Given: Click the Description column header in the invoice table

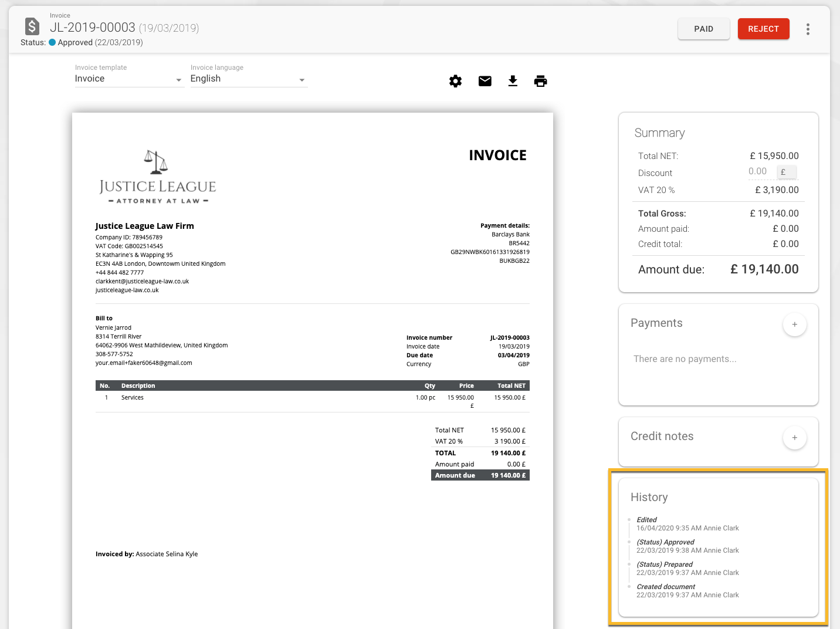Looking at the screenshot, I should click(138, 385).
